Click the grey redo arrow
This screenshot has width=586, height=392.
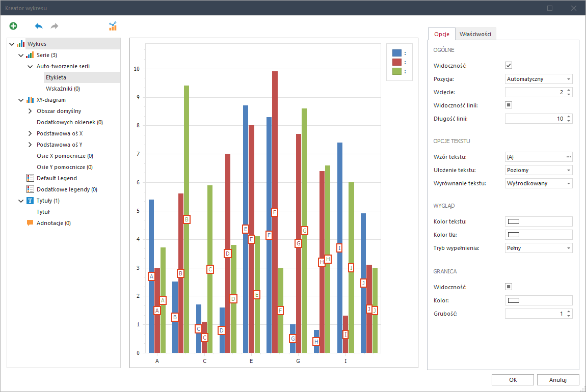point(55,26)
